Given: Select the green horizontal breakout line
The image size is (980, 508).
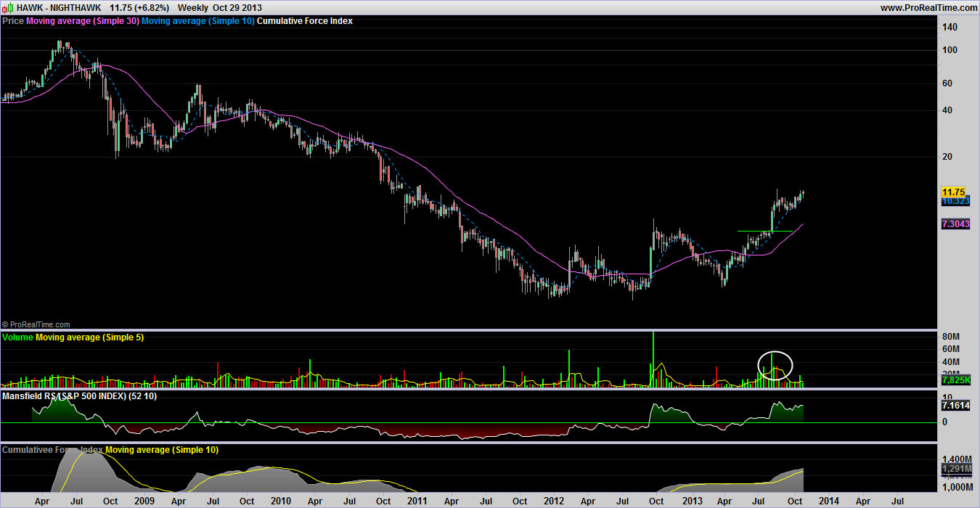Looking at the screenshot, I should click(755, 231).
